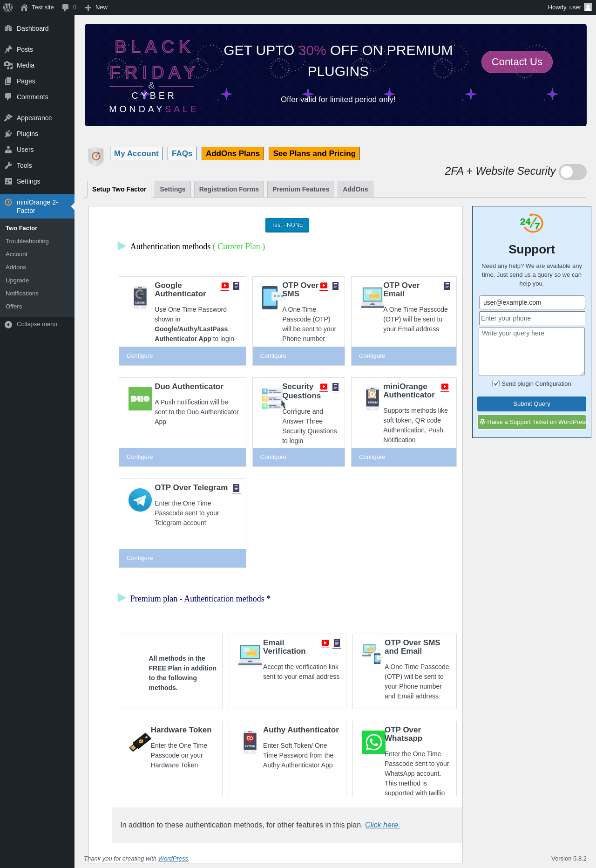Open My Account button
Screen dimensions: 596x868
[136, 153]
